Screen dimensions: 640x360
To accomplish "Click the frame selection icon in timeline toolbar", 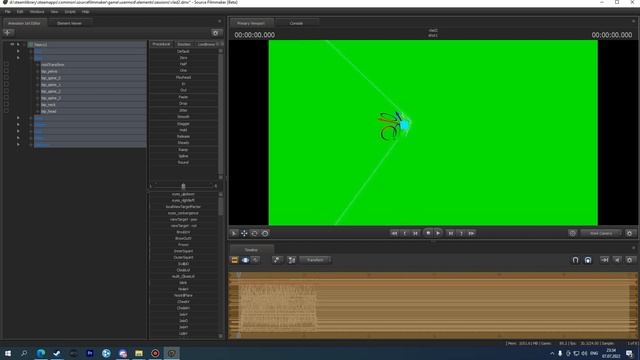I will (x=291, y=260).
